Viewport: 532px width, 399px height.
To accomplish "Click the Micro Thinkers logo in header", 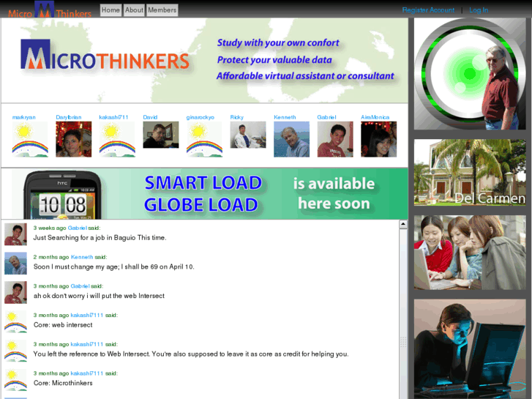I will (50, 10).
